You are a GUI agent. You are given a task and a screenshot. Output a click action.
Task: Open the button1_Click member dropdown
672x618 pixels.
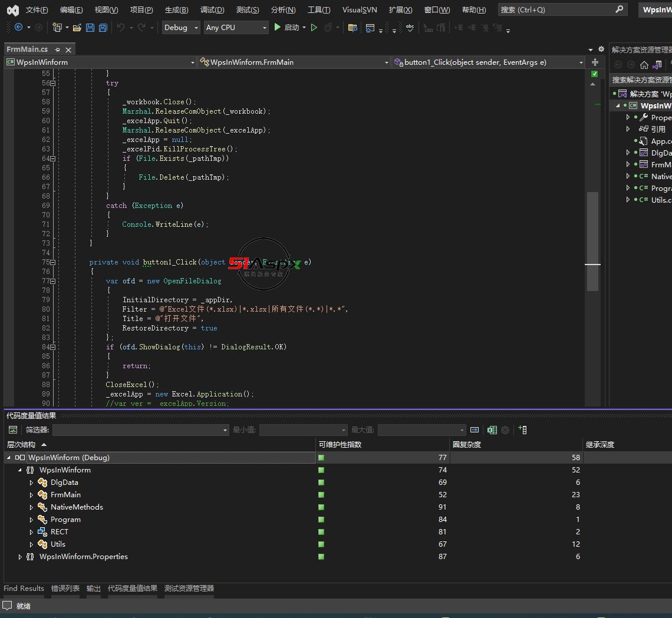[489, 62]
